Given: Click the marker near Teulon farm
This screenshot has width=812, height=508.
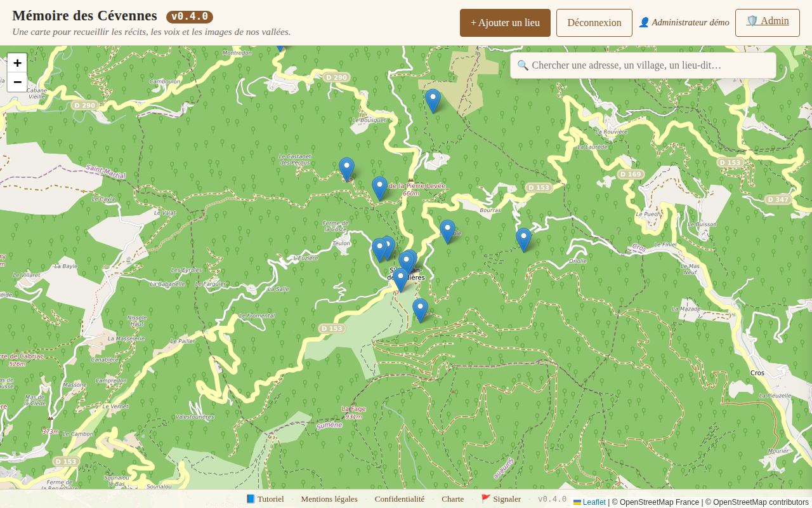Looking at the screenshot, I should [x=379, y=249].
